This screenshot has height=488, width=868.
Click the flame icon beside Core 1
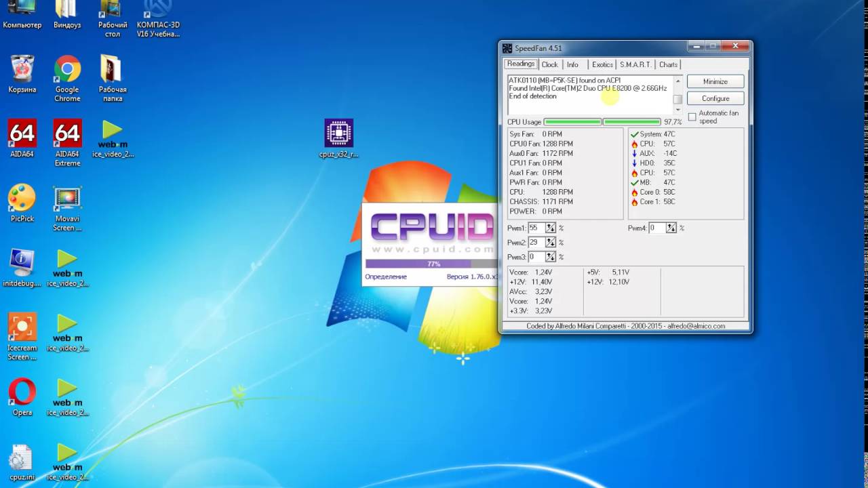coord(635,201)
